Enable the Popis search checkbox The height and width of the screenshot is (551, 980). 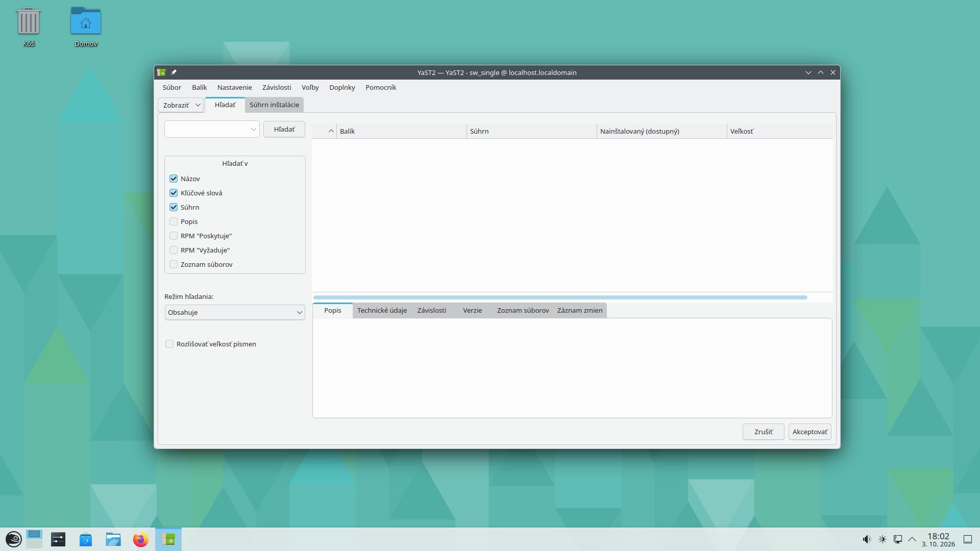174,221
